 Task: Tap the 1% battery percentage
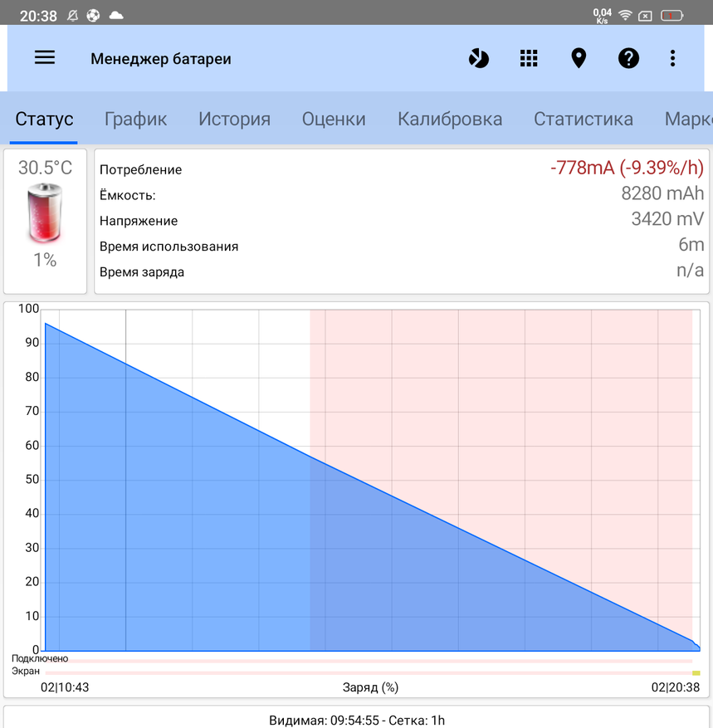click(x=45, y=260)
